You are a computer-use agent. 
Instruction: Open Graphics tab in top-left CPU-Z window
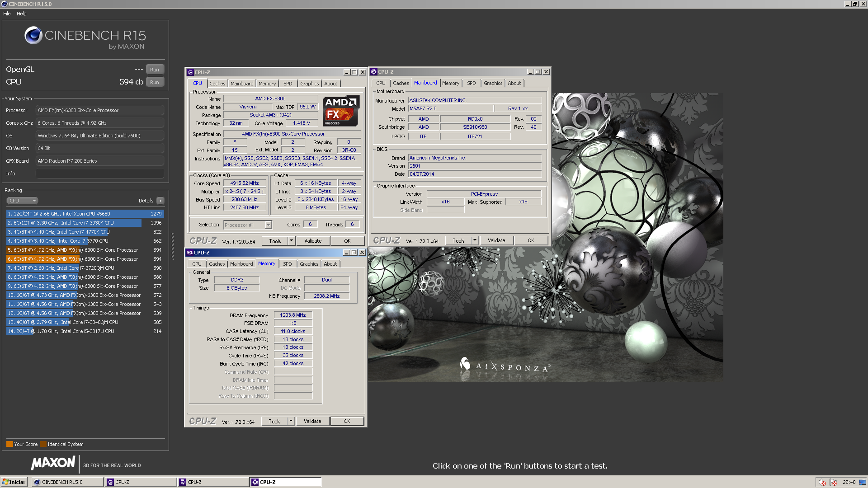[x=310, y=84]
